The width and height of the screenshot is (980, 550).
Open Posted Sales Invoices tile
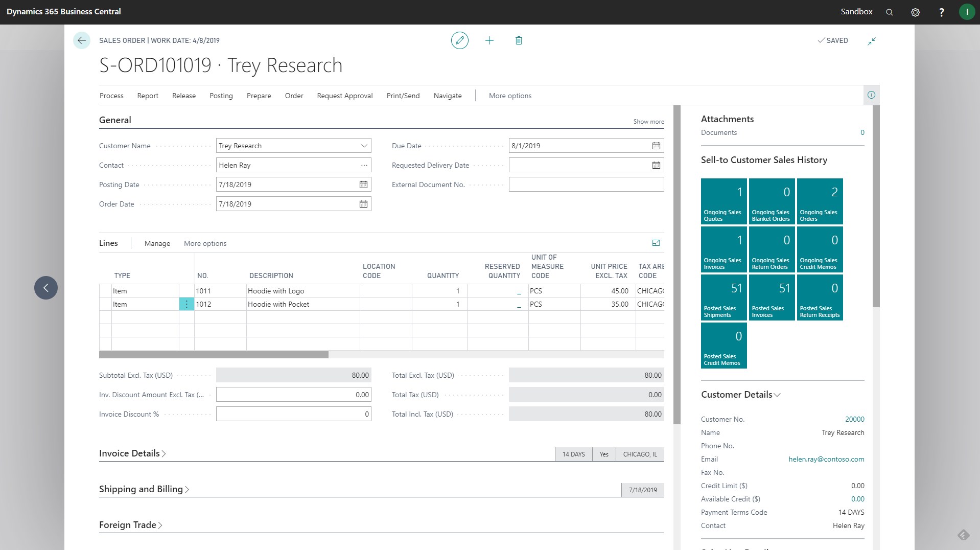click(x=772, y=297)
